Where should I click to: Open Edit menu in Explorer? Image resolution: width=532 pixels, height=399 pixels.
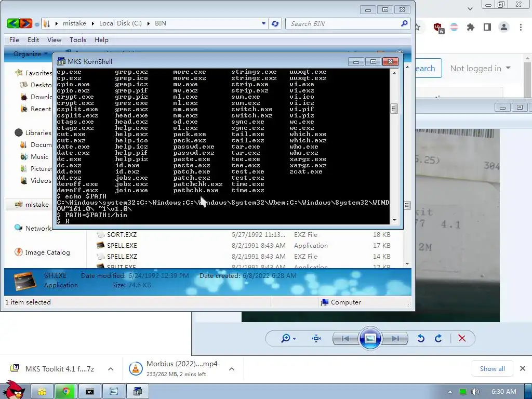click(x=33, y=39)
